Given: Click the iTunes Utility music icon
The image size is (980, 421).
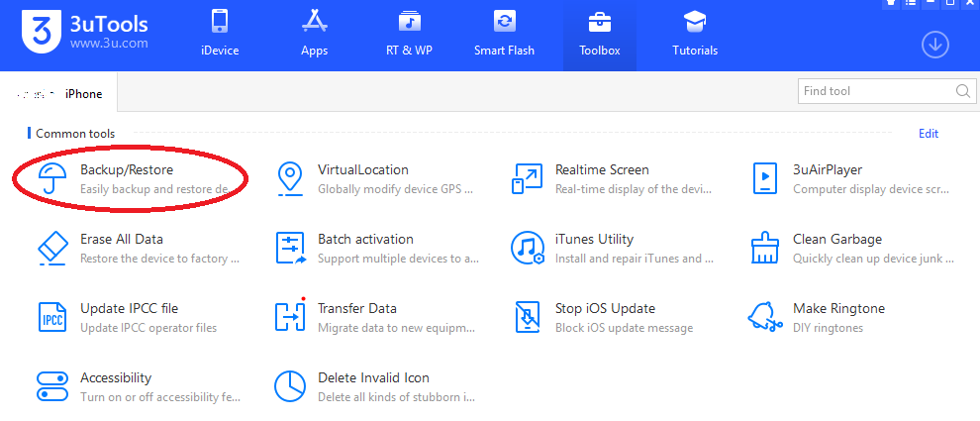Looking at the screenshot, I should (x=528, y=249).
